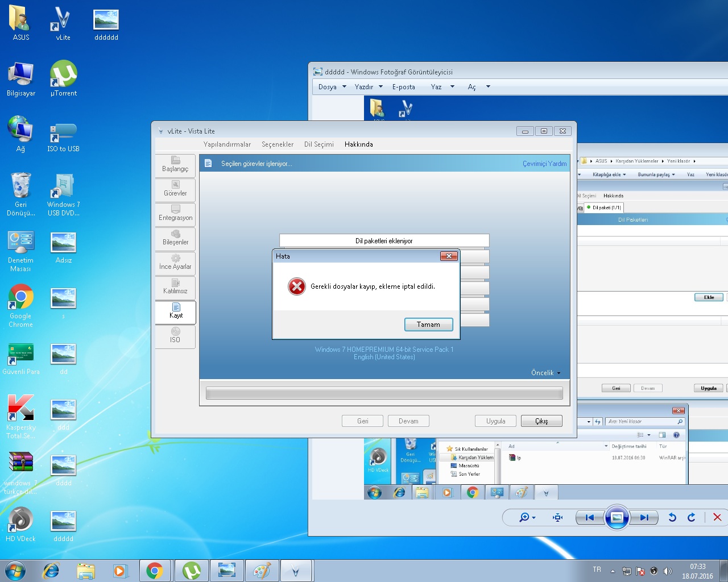Image resolution: width=728 pixels, height=582 pixels.
Task: Expand the Öncelik dropdown
Action: coord(545,373)
